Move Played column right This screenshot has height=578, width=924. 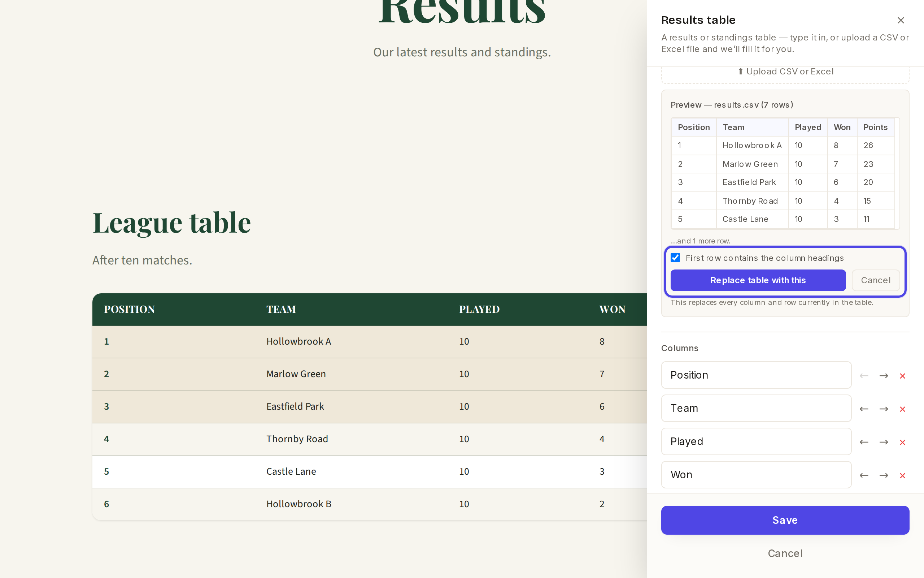884,442
